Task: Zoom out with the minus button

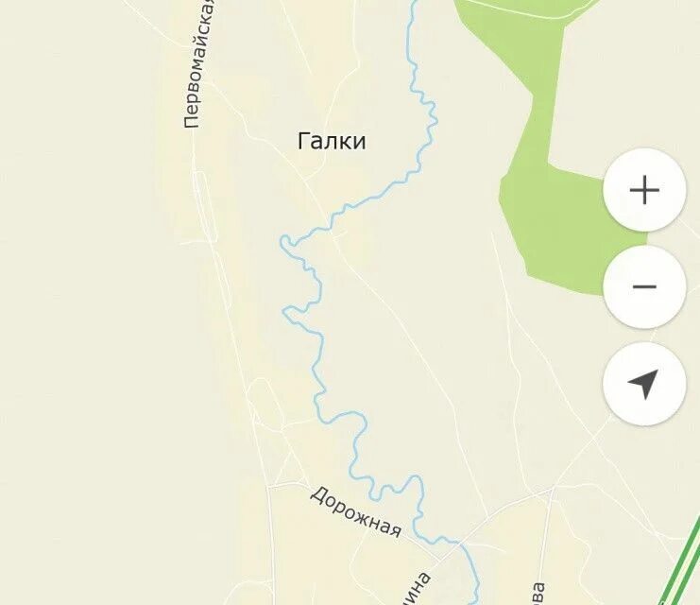Action: pyautogui.click(x=644, y=286)
